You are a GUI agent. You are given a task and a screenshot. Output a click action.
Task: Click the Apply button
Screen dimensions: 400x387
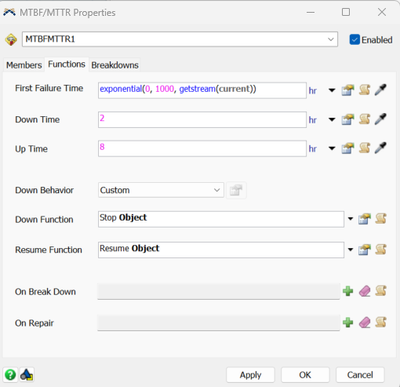[250, 375]
